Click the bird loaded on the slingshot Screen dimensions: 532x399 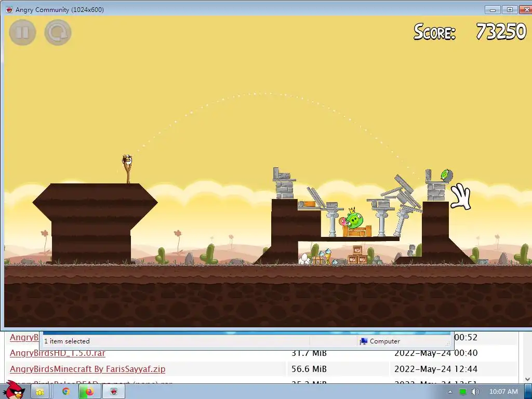127,160
